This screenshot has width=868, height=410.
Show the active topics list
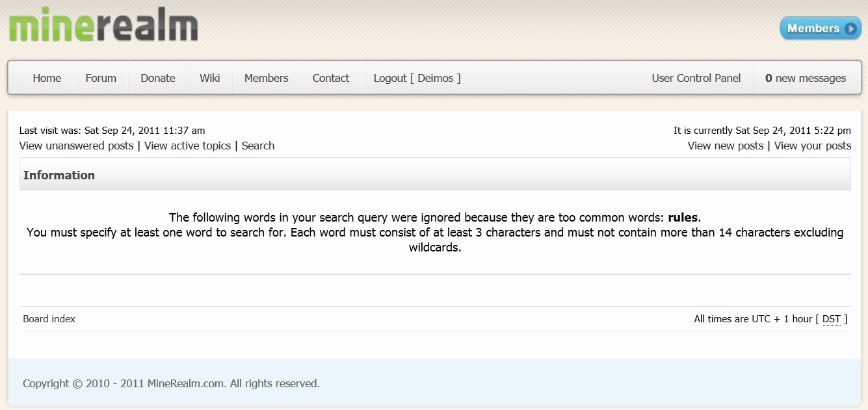point(187,146)
